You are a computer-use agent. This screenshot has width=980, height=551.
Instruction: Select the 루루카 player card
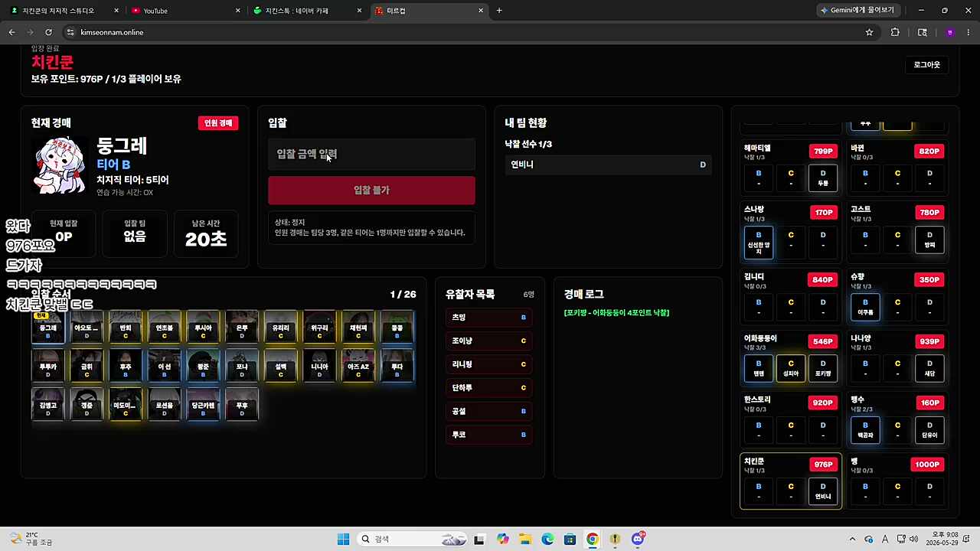tap(48, 366)
